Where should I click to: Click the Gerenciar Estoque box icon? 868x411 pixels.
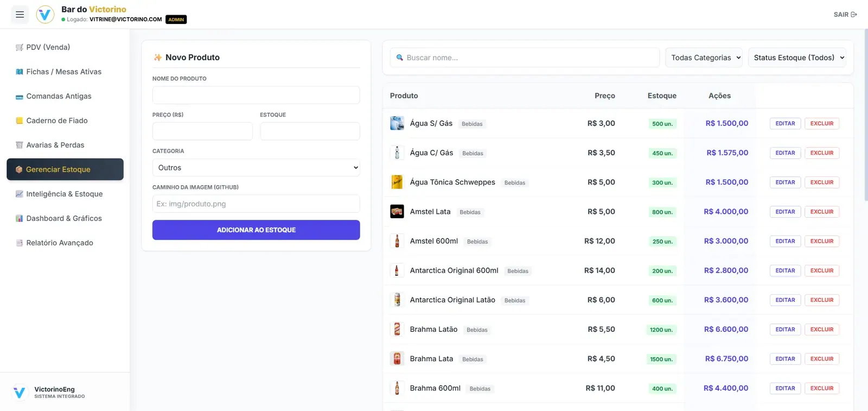point(19,169)
